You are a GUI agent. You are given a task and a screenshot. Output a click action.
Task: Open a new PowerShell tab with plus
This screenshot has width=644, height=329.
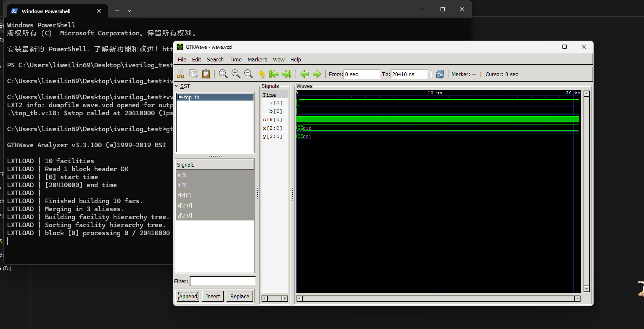[x=117, y=11]
